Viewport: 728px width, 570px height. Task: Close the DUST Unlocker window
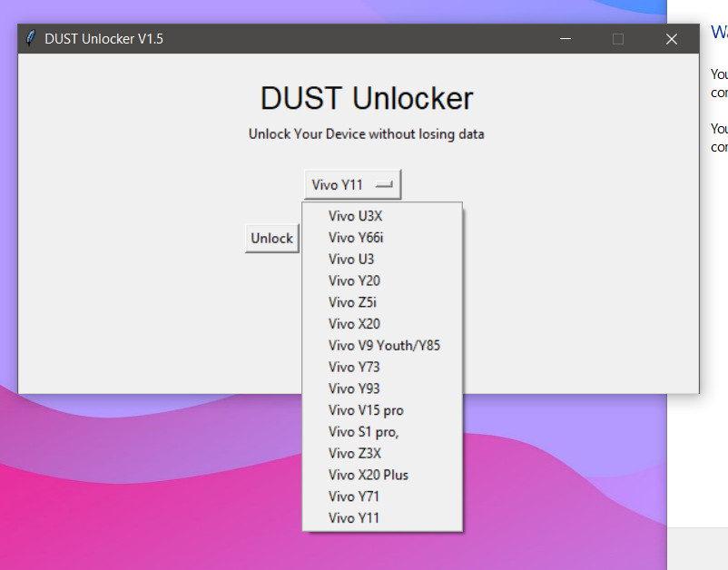click(x=672, y=39)
